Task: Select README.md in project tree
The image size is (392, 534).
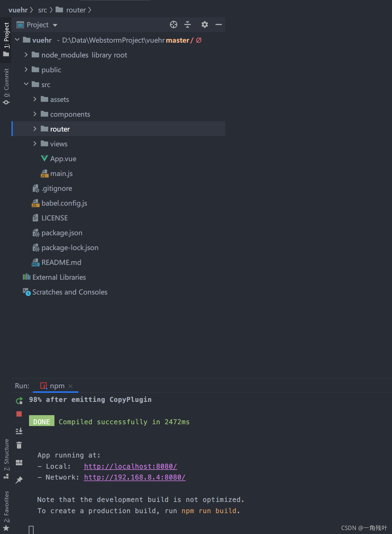Action: [x=61, y=262]
